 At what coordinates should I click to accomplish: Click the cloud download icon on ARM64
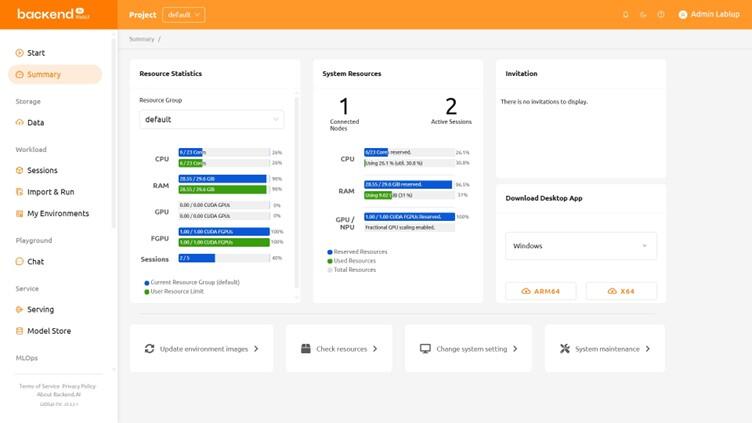[526, 291]
